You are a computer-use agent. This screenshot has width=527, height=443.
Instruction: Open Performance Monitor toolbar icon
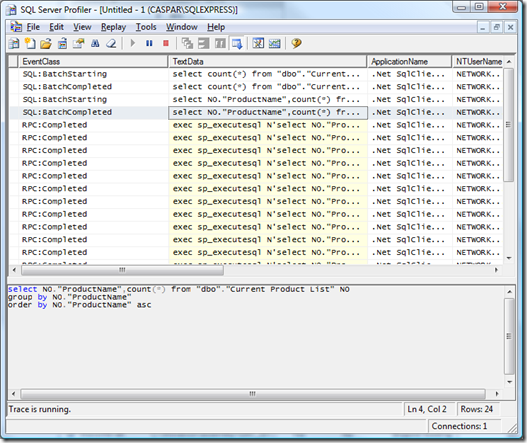(275, 43)
